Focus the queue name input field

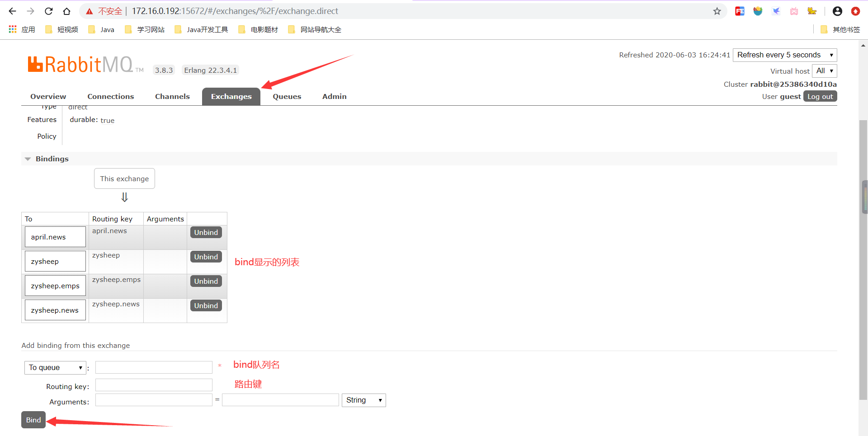(154, 367)
